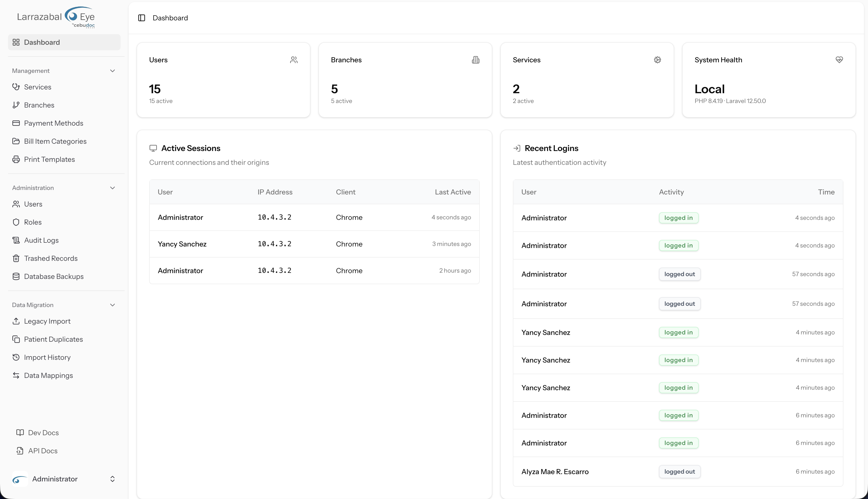Click the Roles shield icon
The height and width of the screenshot is (499, 868).
click(16, 222)
